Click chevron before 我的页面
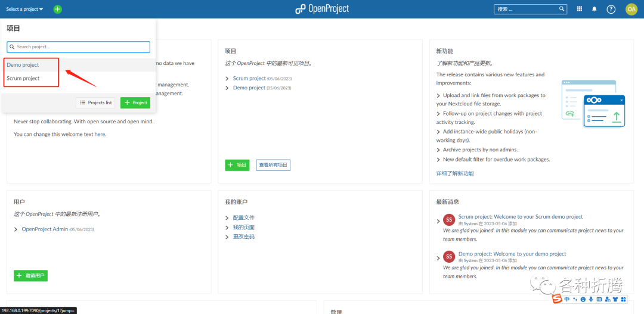644x314 pixels. [x=227, y=228]
